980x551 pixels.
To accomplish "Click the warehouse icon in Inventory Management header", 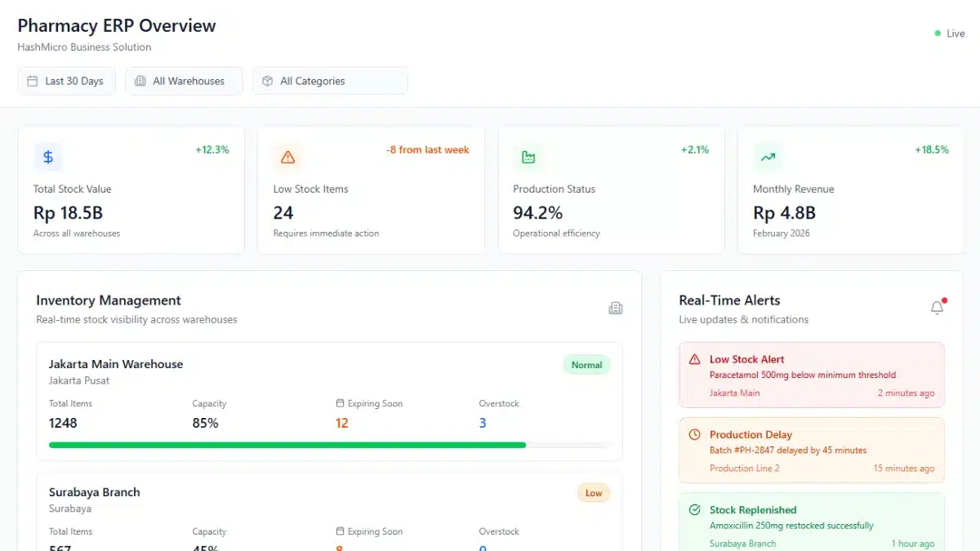I will [616, 308].
